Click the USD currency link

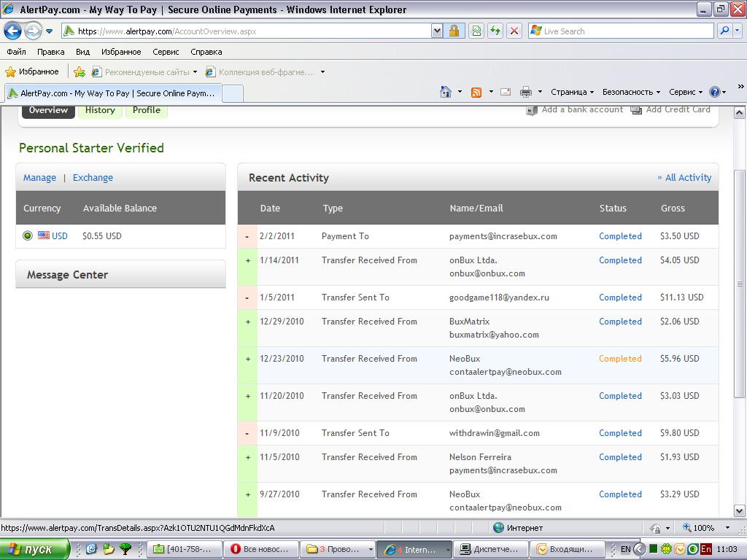[60, 236]
